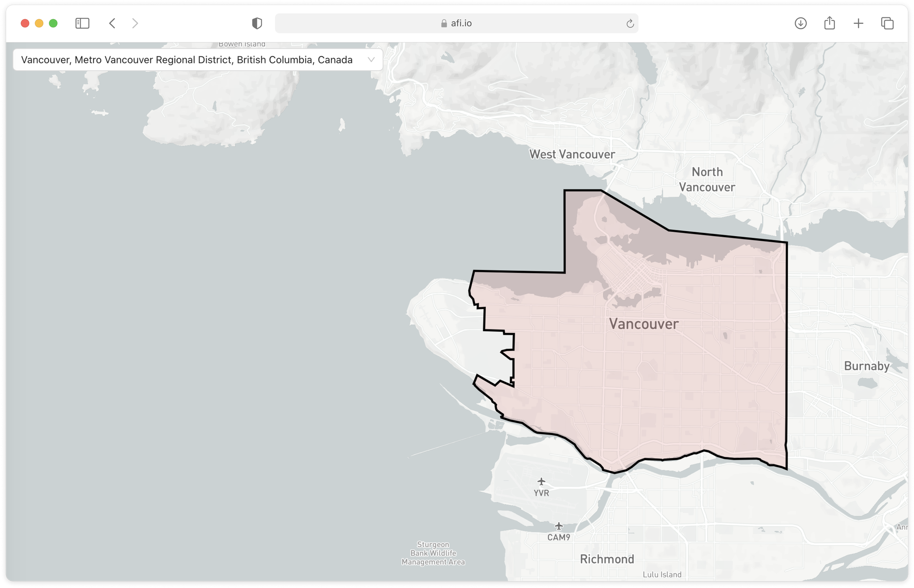Click the Burnaby map label
The image size is (914, 588).
tap(866, 366)
